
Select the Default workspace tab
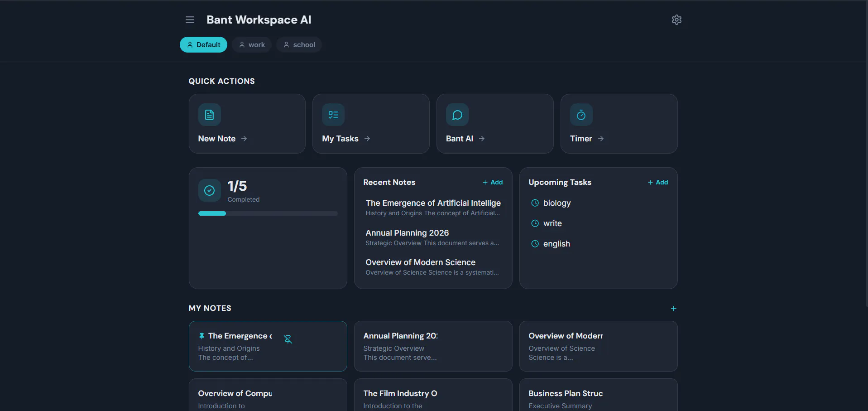(203, 44)
